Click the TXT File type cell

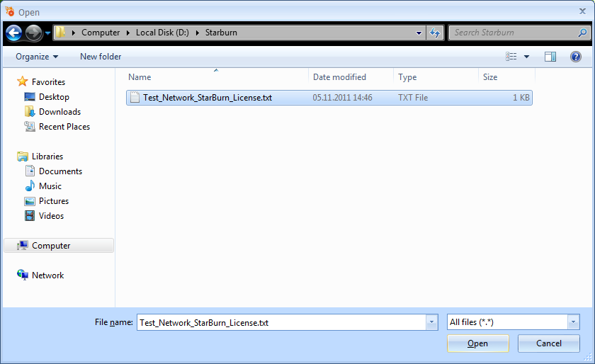413,98
